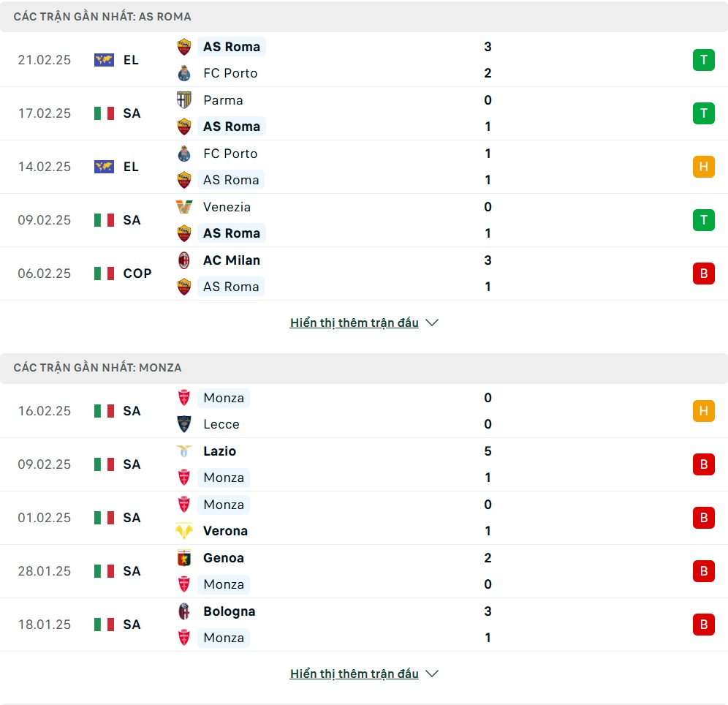The height and width of the screenshot is (705, 728).
Task: Click orange H badge for Monza-Lecce match
Action: (703, 411)
